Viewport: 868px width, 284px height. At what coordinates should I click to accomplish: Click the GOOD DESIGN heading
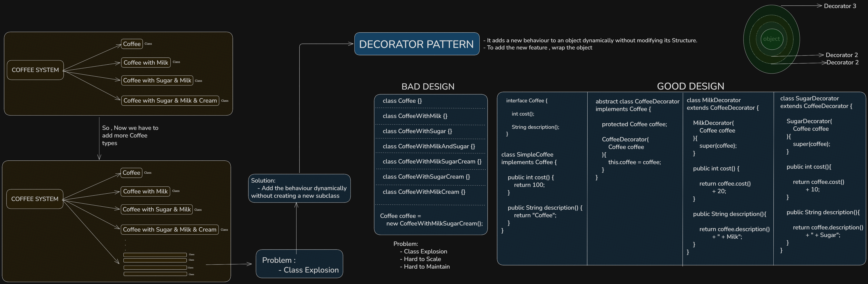690,86
